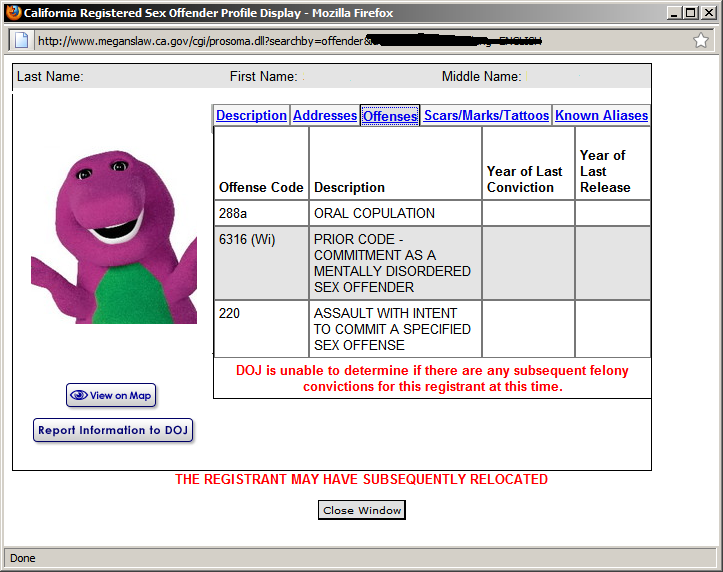Click the page icon beside the URL

pos(22,40)
